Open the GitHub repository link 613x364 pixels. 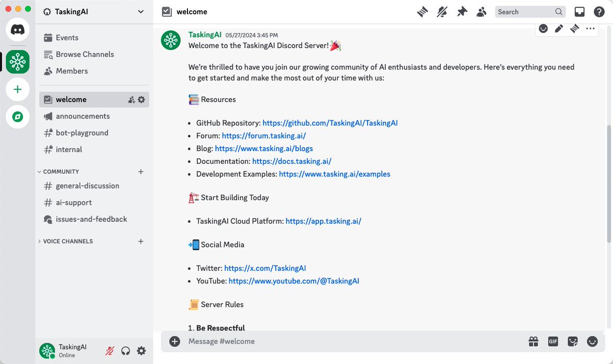pyautogui.click(x=330, y=123)
